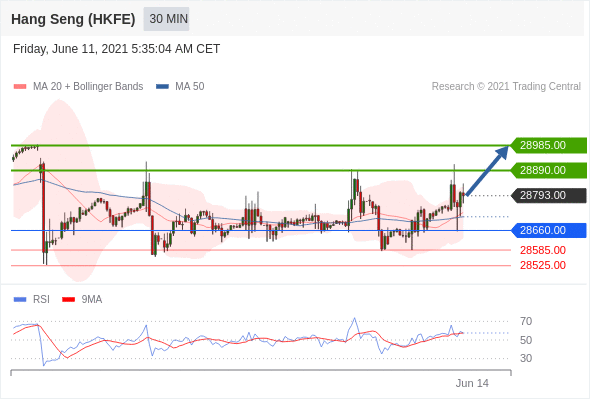Viewport: 590px width, 400px height.
Task: Toggle the MA 20 + Bollinger Bands legend label
Action: point(88,87)
